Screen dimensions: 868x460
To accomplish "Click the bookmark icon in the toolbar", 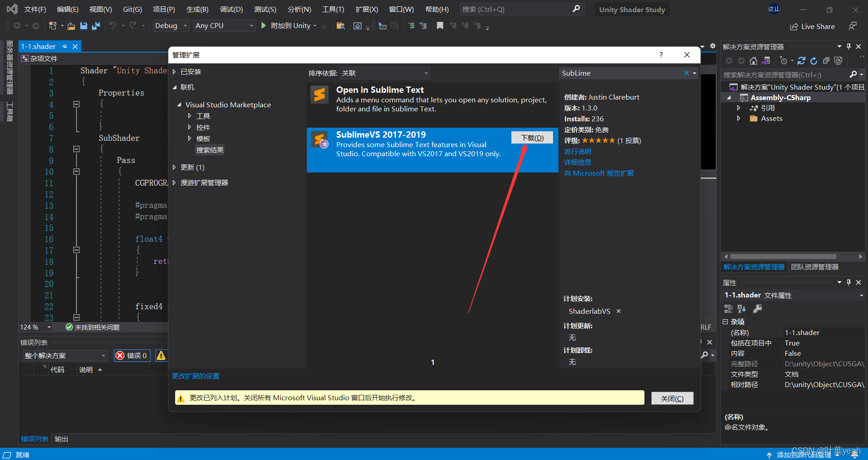I will pyautogui.click(x=440, y=26).
